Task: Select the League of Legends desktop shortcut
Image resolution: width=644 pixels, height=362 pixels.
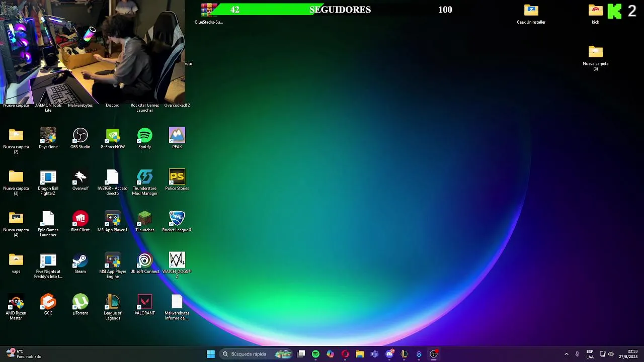Action: point(113,308)
